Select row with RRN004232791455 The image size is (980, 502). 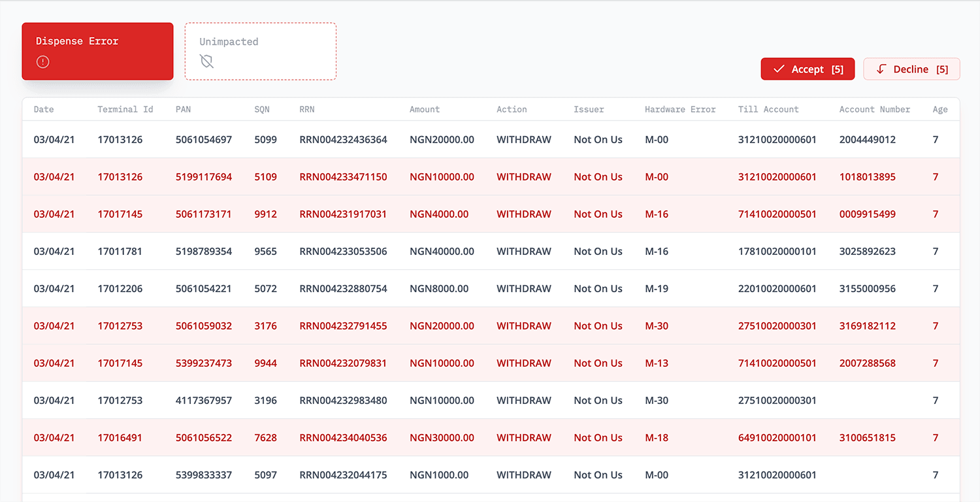491,326
